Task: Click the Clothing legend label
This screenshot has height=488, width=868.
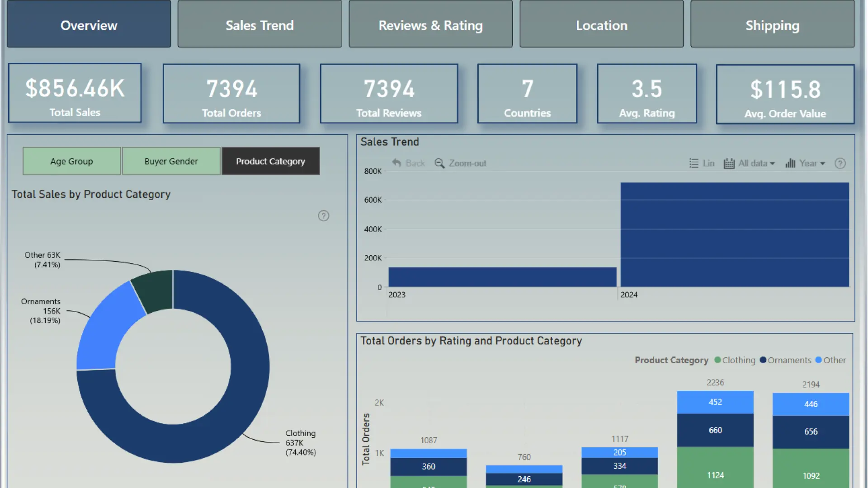Action: point(739,360)
